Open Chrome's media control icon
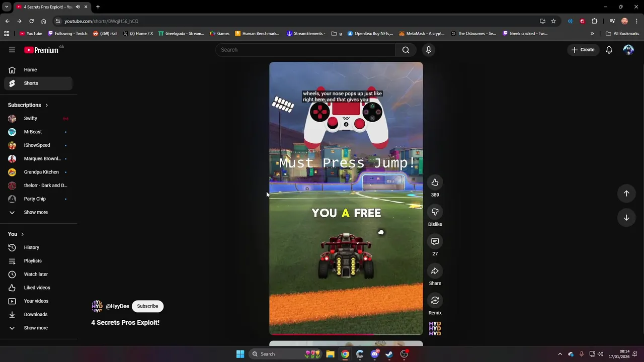The width and height of the screenshot is (644, 362). (612, 21)
